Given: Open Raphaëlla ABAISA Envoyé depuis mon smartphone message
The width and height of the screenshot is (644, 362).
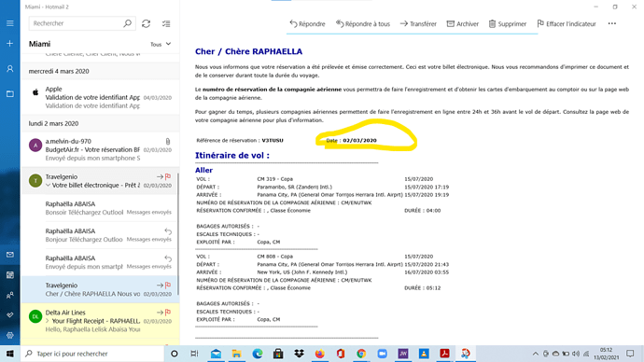Looking at the screenshot, I should (100, 262).
